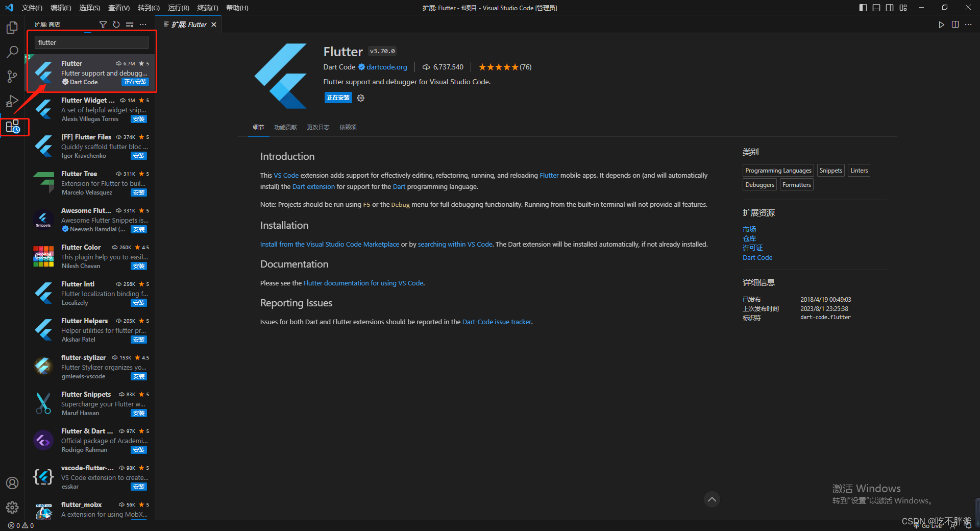980x531 pixels.
Task: Select the Linters category tag
Action: click(x=859, y=171)
